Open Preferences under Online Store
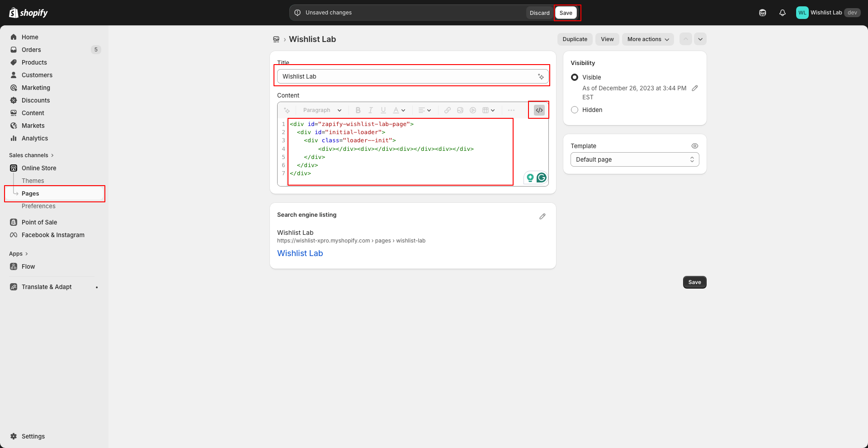Image resolution: width=868 pixels, height=448 pixels. click(x=38, y=206)
